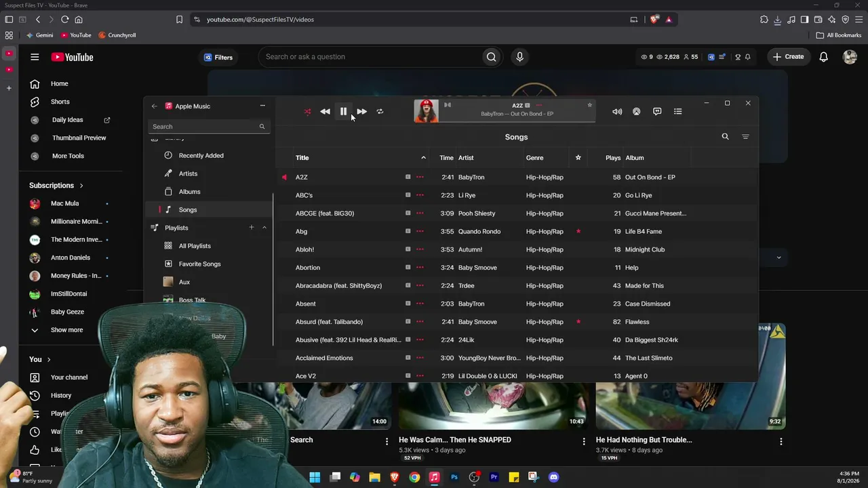The image size is (868, 488).
Task: Open Shorts in YouTube sidebar
Action: point(60,102)
